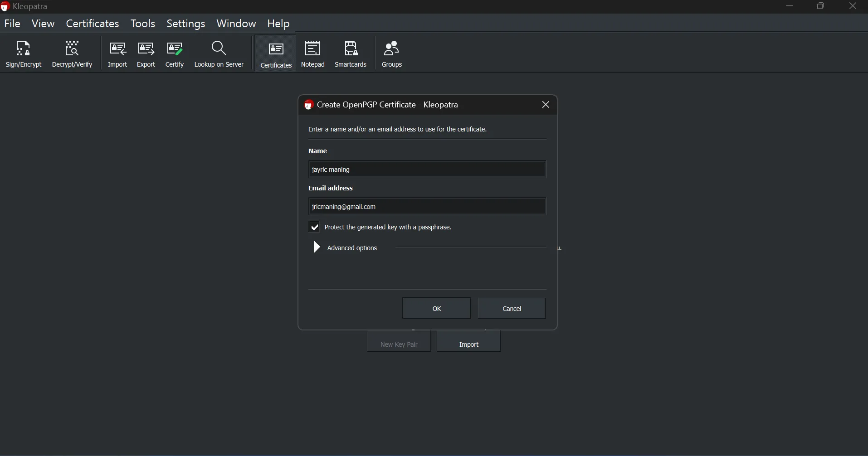The image size is (868, 456).
Task: Click the Name input field
Action: (427, 170)
